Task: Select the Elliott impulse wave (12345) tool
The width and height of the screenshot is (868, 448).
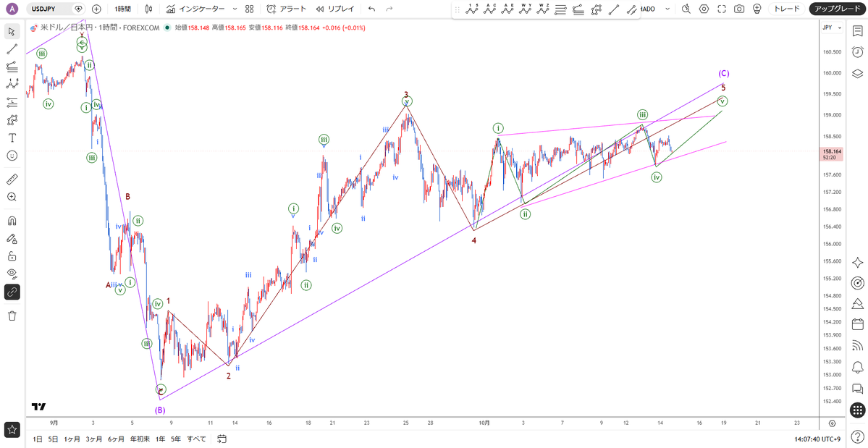Action: point(471,9)
